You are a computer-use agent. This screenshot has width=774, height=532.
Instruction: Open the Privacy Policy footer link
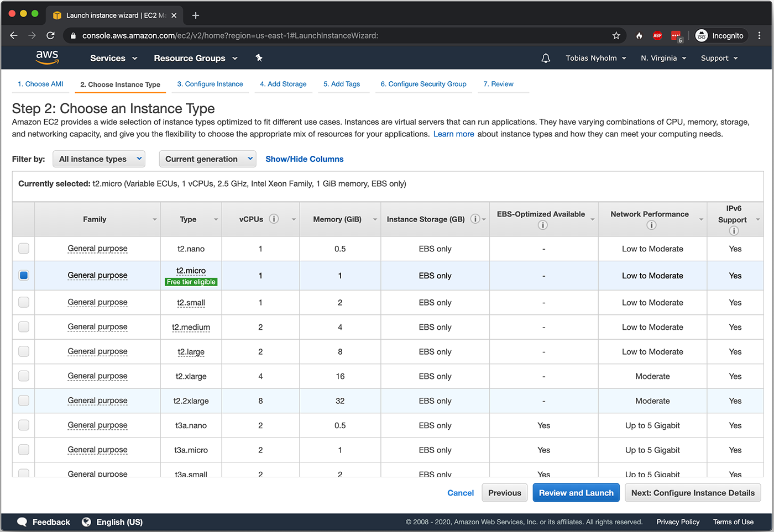pyautogui.click(x=678, y=522)
